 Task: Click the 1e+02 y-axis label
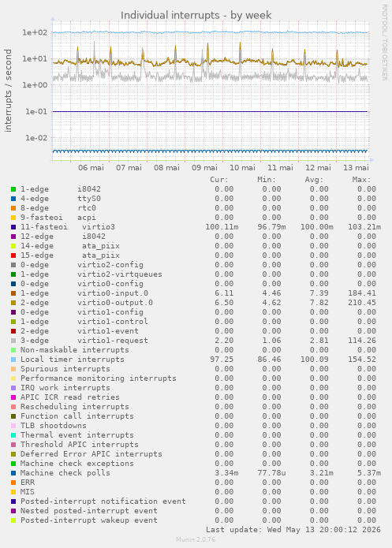pos(35,32)
